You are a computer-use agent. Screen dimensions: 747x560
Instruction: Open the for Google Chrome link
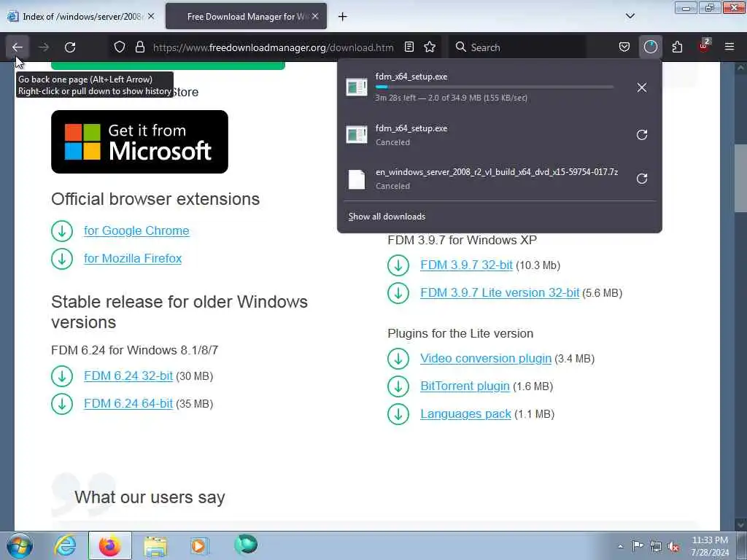(x=136, y=231)
